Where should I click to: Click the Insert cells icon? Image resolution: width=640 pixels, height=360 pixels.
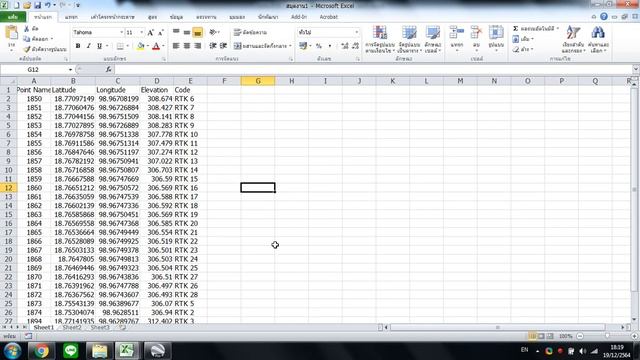pyautogui.click(x=457, y=32)
